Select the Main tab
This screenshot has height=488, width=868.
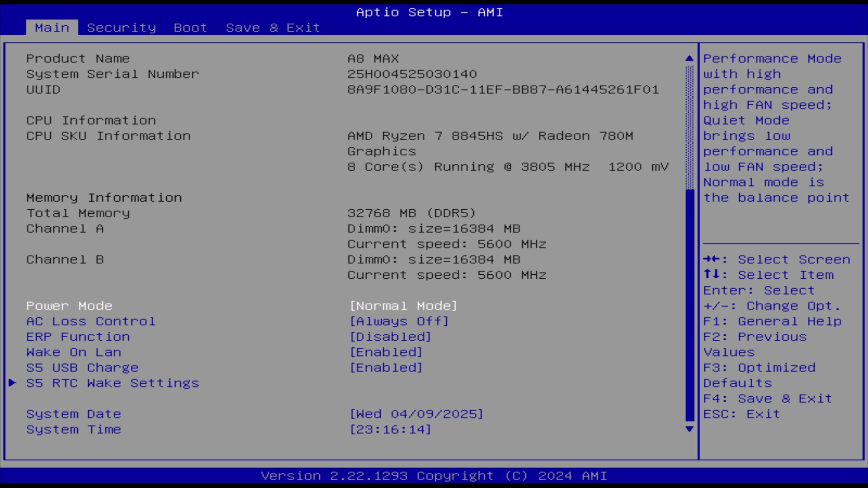pyautogui.click(x=52, y=28)
